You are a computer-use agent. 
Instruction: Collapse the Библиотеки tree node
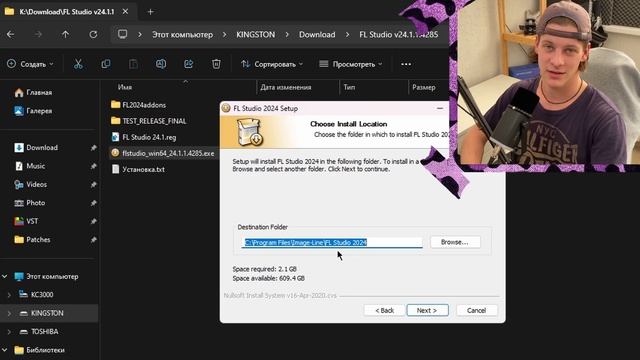[5, 350]
